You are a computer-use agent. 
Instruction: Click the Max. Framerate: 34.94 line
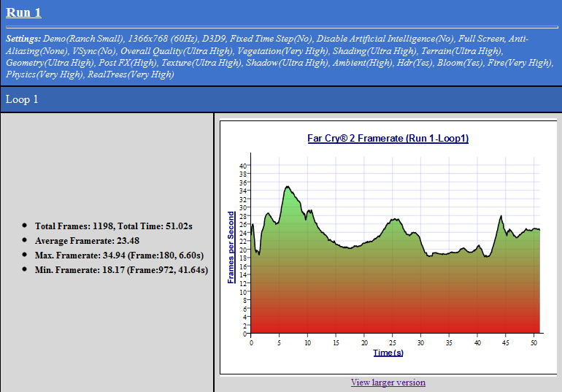pyautogui.click(x=120, y=255)
